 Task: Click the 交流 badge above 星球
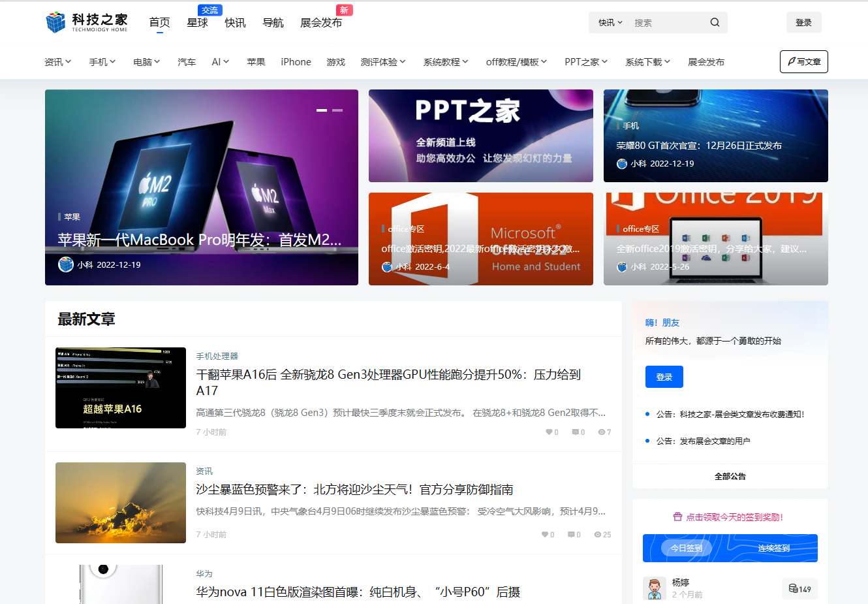(x=209, y=10)
